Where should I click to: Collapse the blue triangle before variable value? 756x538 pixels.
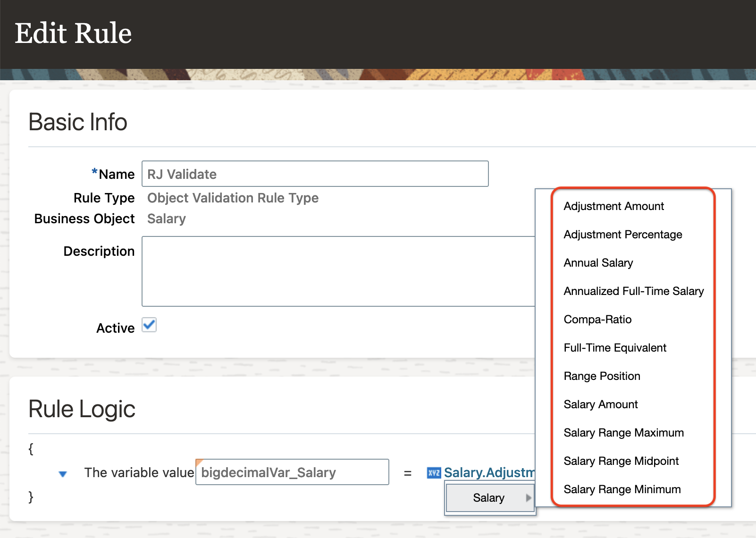point(63,474)
